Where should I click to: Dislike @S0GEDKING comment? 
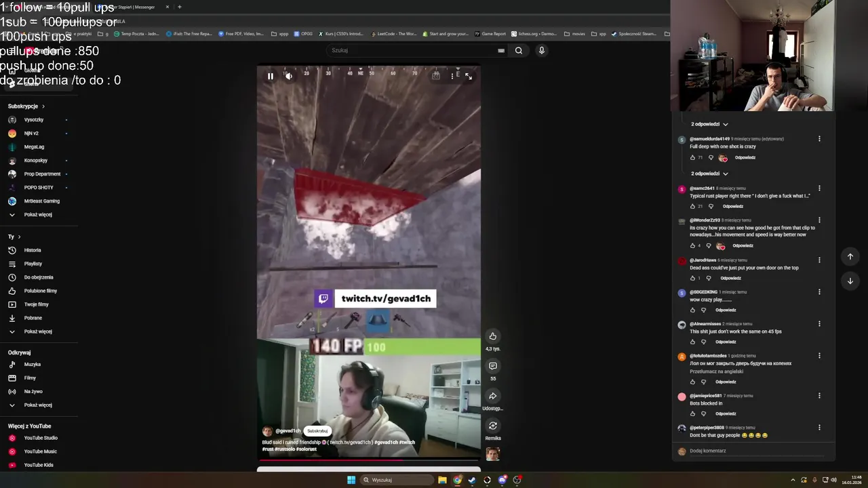(703, 310)
